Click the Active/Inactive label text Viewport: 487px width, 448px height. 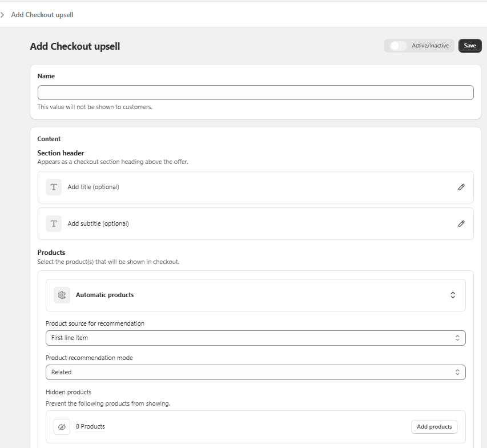click(x=430, y=46)
